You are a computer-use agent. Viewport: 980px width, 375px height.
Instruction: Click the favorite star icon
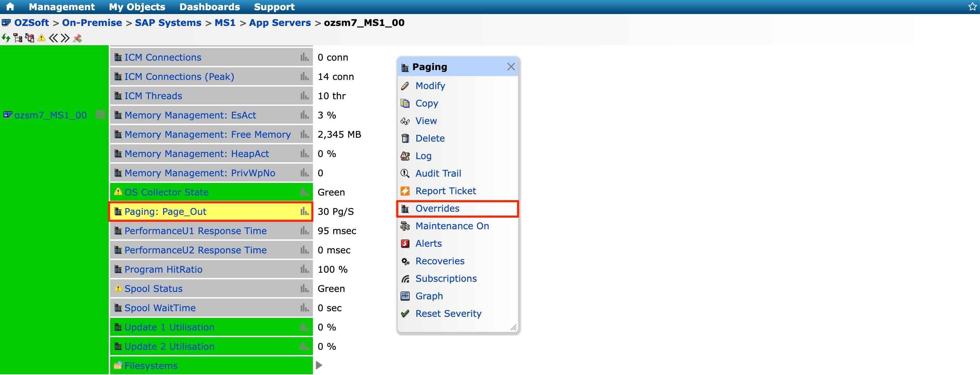pos(972,7)
